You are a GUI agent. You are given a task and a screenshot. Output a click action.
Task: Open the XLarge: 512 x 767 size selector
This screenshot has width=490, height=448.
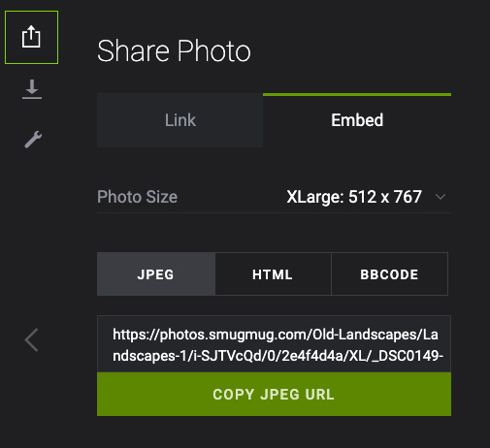pos(354,197)
